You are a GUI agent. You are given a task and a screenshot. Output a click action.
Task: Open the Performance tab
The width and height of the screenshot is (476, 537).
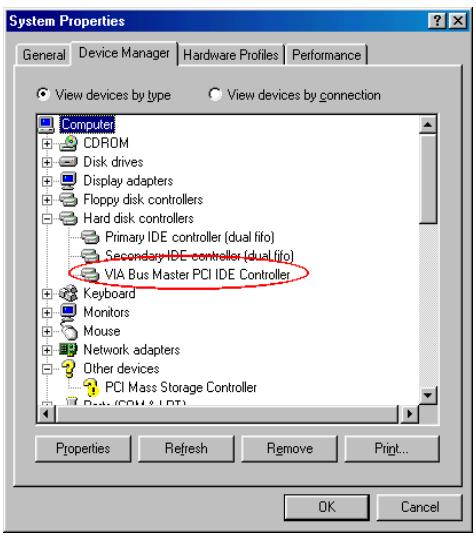click(326, 55)
